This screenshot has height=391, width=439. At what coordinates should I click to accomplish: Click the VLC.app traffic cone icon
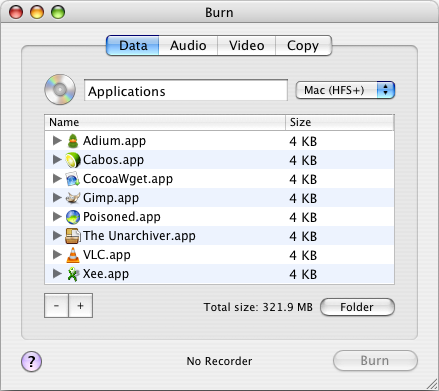(73, 255)
